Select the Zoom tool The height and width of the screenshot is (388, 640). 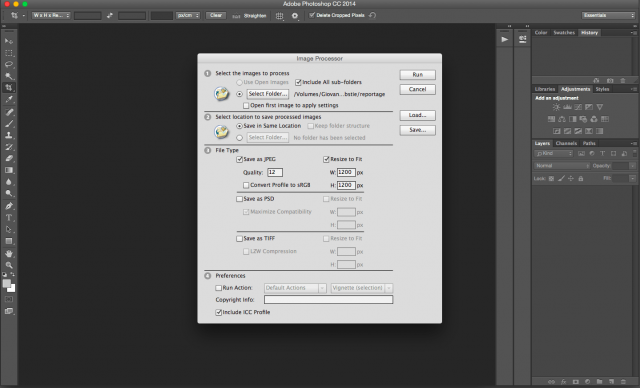click(x=9, y=265)
